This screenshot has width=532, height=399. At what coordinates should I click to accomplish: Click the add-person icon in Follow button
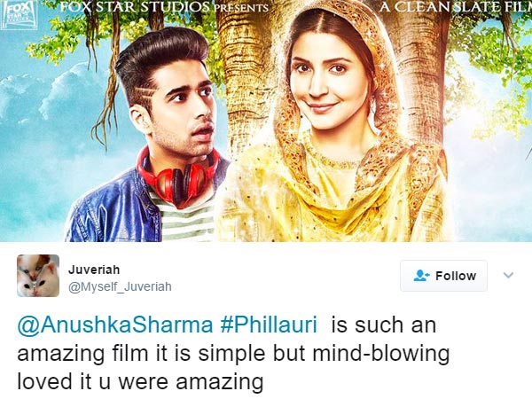point(421,276)
